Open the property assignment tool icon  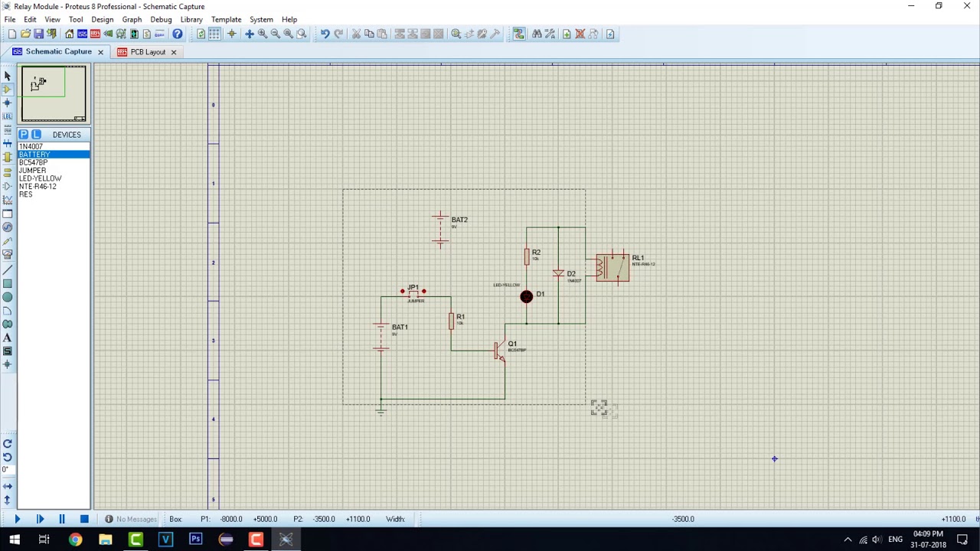550,34
